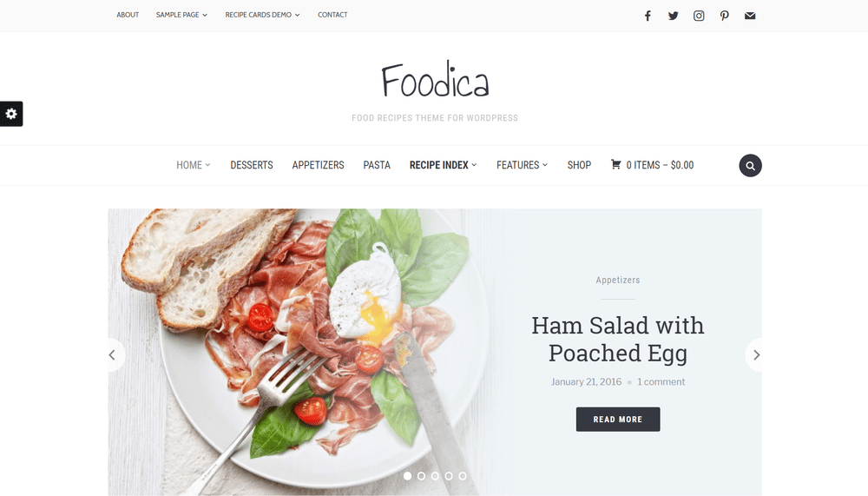Screen dimensions: 868x496
Task: Click the email envelope icon
Action: click(750, 16)
